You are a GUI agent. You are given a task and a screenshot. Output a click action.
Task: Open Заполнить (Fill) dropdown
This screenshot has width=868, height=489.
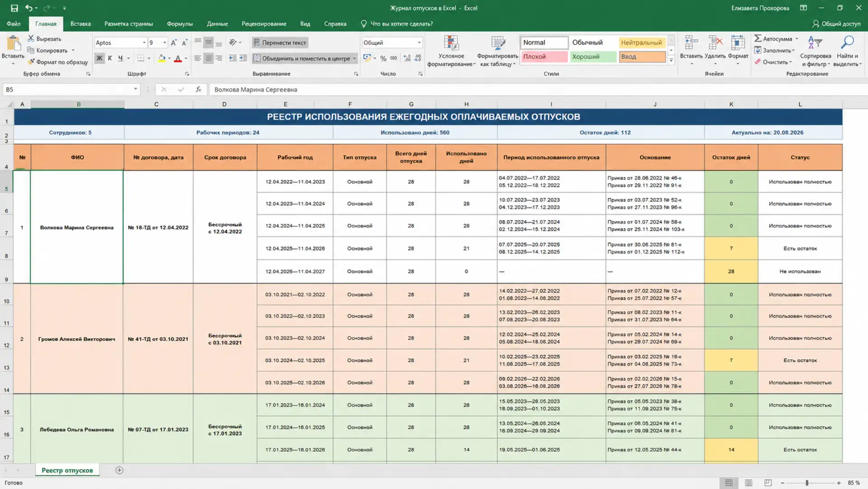click(774, 50)
